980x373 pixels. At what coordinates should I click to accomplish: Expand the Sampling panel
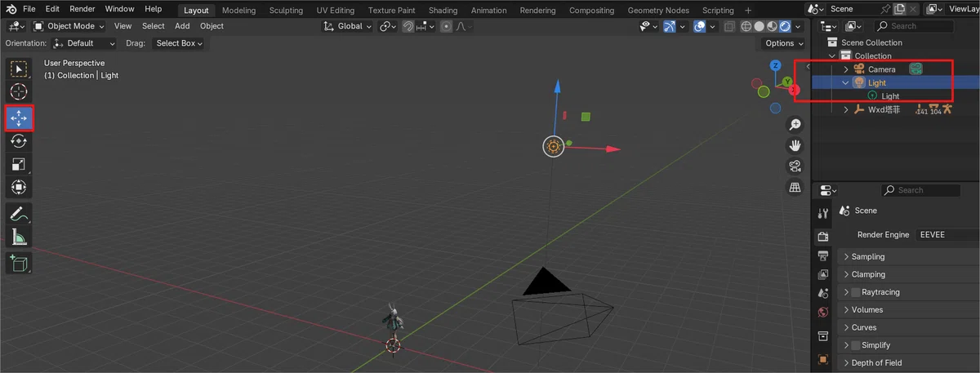click(909, 256)
